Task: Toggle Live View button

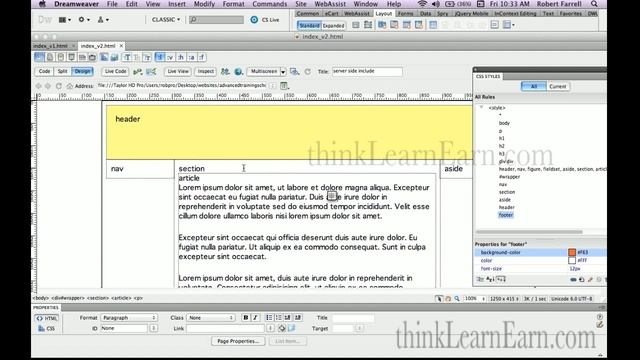Action: [x=178, y=71]
